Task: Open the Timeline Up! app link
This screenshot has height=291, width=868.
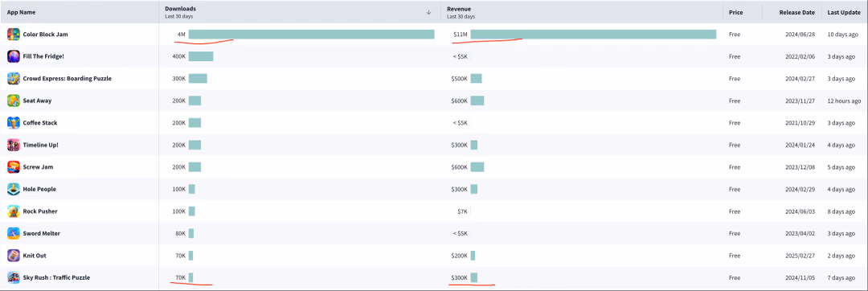Action: [x=40, y=145]
